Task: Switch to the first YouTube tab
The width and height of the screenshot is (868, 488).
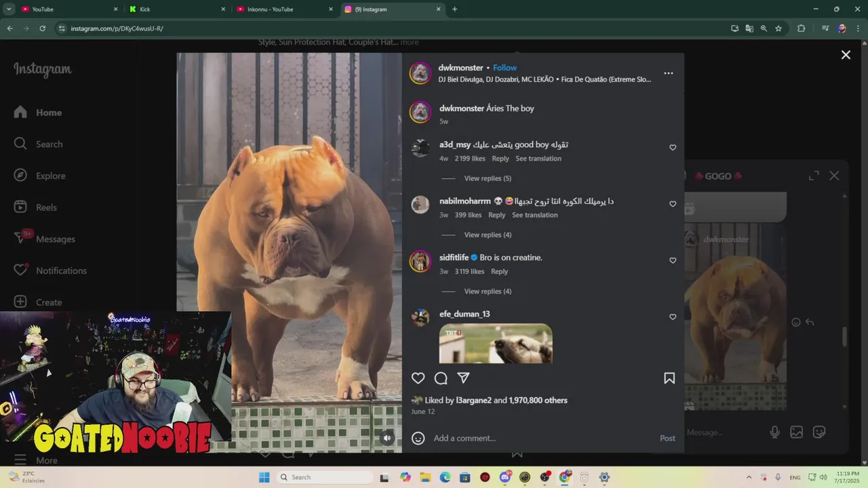Action: [68, 9]
